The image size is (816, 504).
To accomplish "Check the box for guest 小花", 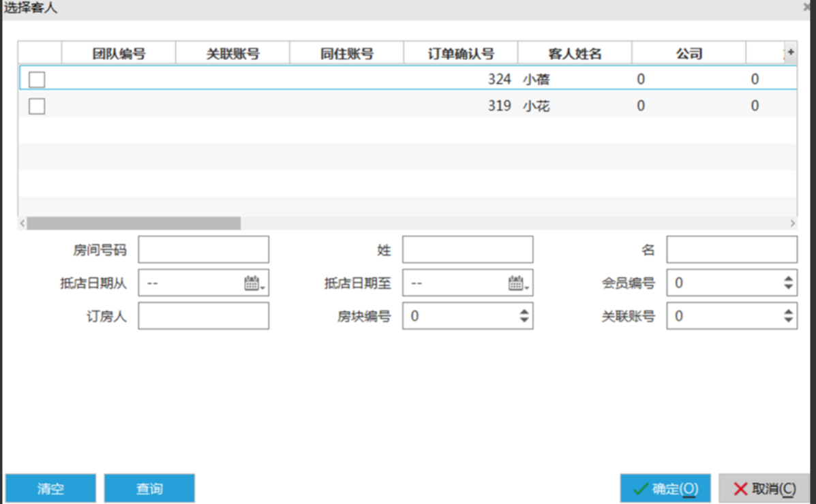I will click(37, 106).
